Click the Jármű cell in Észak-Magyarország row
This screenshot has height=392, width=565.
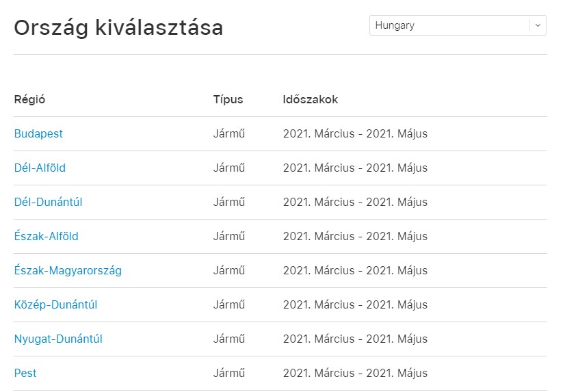pyautogui.click(x=229, y=271)
